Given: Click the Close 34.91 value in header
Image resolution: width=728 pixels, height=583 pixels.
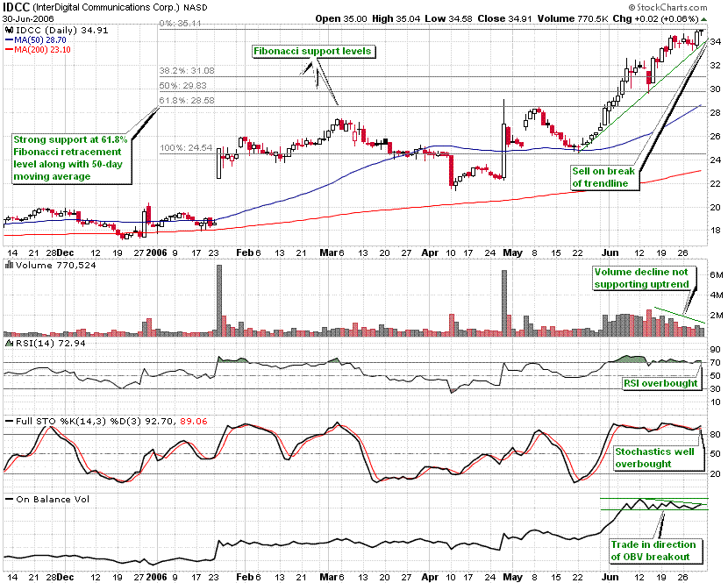Looking at the screenshot, I should [x=504, y=18].
